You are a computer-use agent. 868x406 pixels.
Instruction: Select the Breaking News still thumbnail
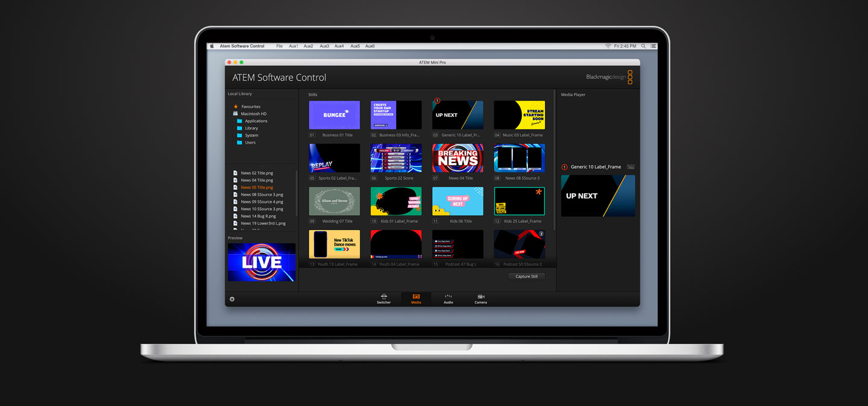point(458,158)
